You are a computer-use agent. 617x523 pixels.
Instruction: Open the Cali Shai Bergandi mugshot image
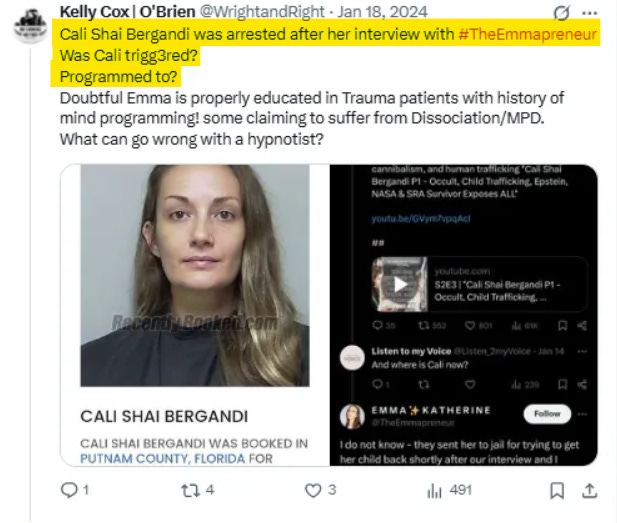[195, 275]
